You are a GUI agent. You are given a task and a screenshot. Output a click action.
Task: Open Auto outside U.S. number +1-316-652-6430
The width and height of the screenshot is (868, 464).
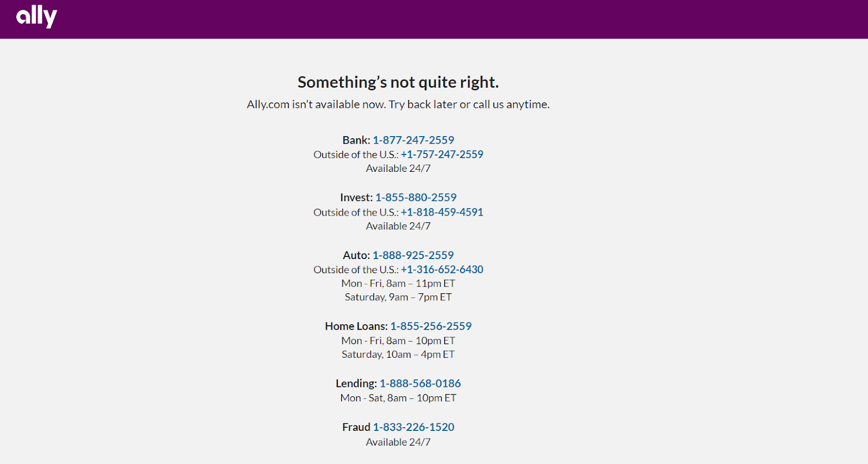pos(442,270)
